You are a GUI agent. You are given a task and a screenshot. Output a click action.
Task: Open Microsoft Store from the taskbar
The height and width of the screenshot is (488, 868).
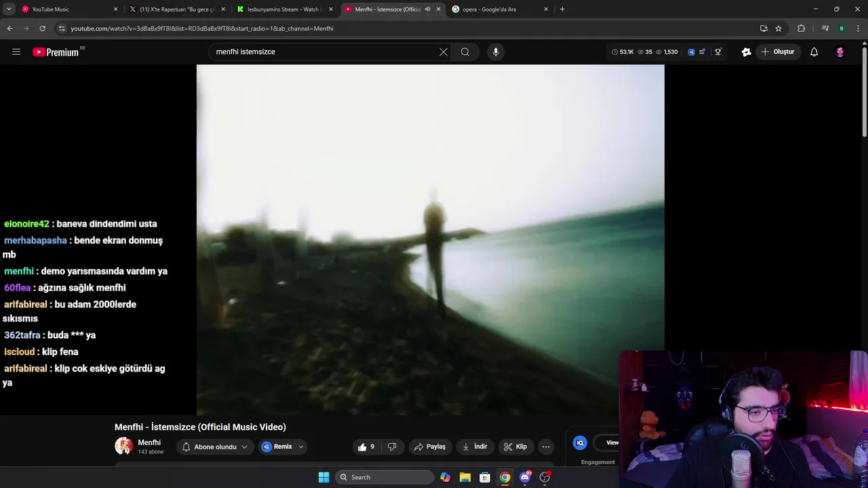(485, 477)
